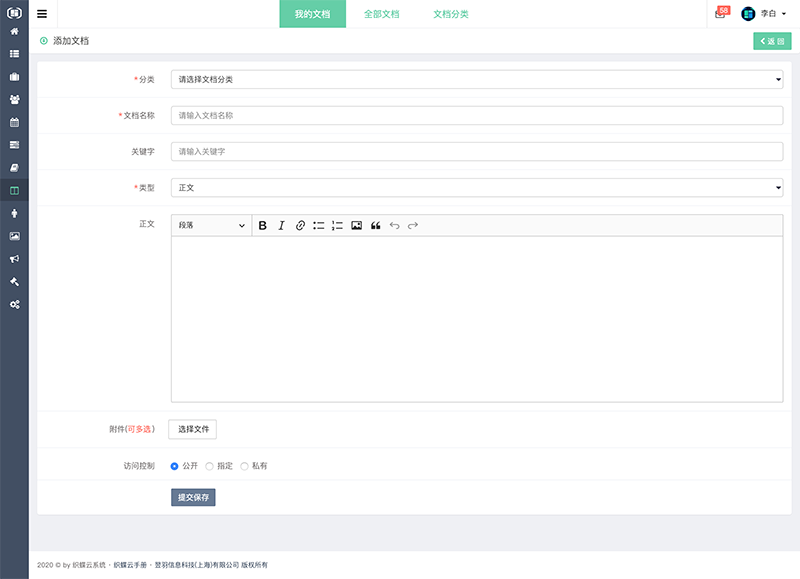Set access control to 私有
800x579 pixels.
click(245, 466)
